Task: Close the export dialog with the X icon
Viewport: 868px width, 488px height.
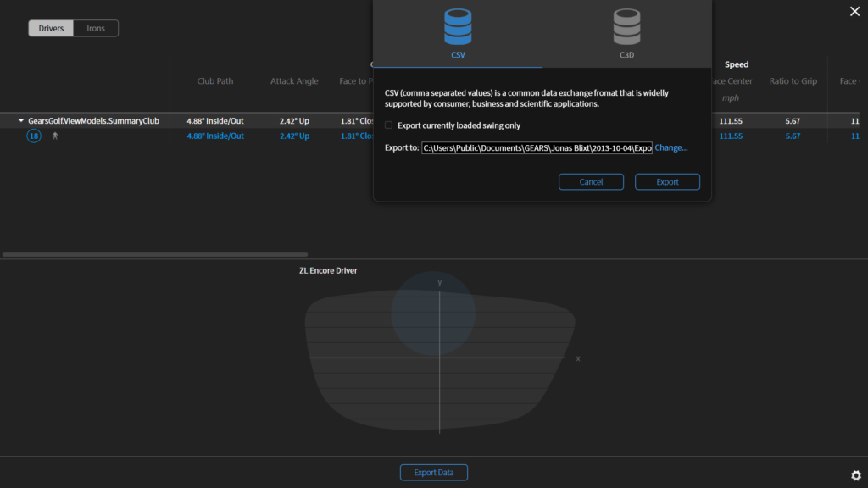Action: click(854, 11)
